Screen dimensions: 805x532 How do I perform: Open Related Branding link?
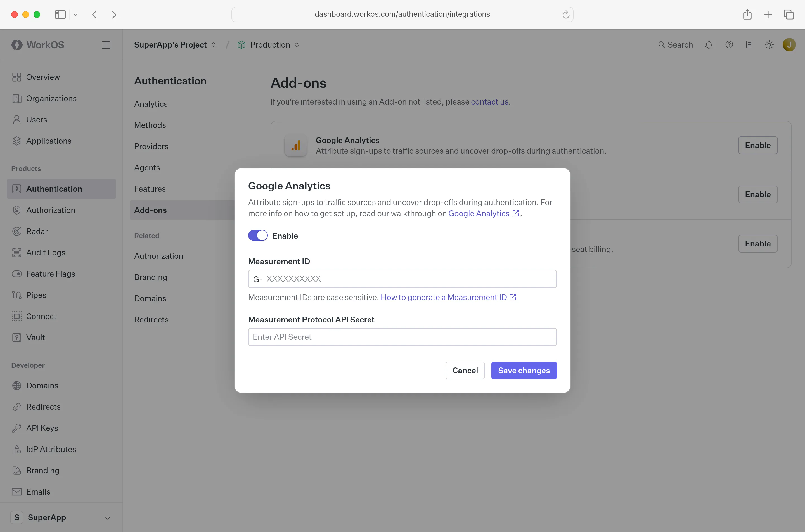pyautogui.click(x=151, y=277)
